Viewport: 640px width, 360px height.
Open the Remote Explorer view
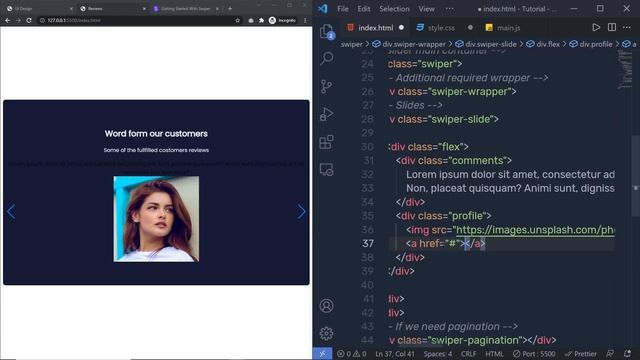tap(327, 169)
